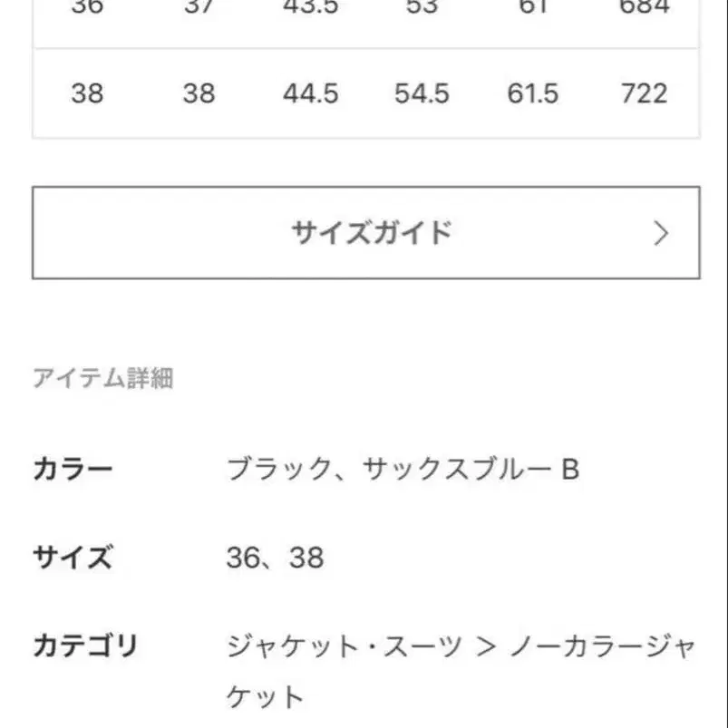Click the カテゴリ label

[85, 646]
